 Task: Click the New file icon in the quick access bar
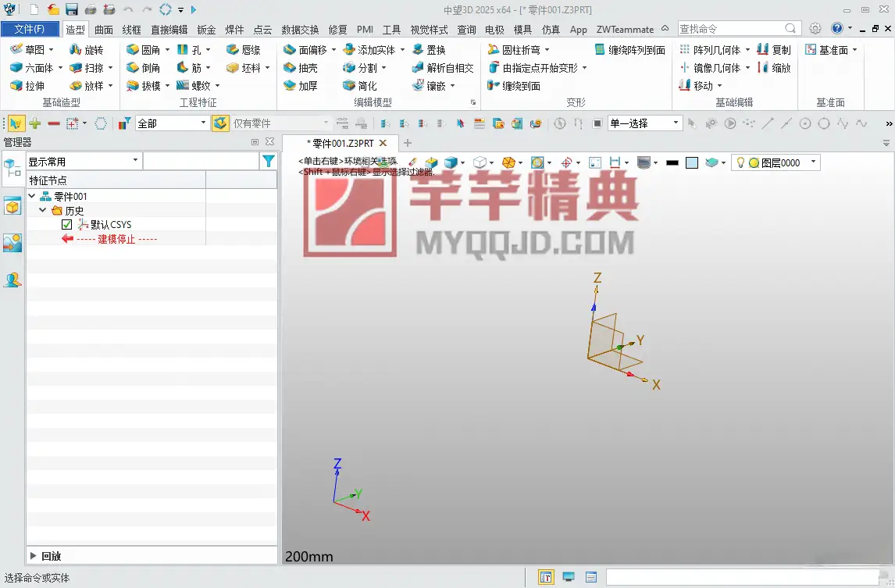click(x=34, y=9)
